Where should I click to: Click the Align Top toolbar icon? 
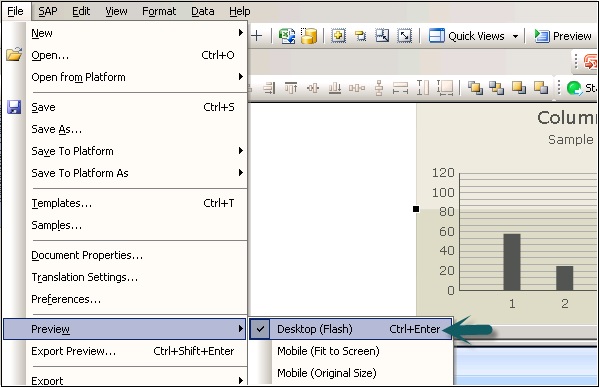click(x=291, y=88)
